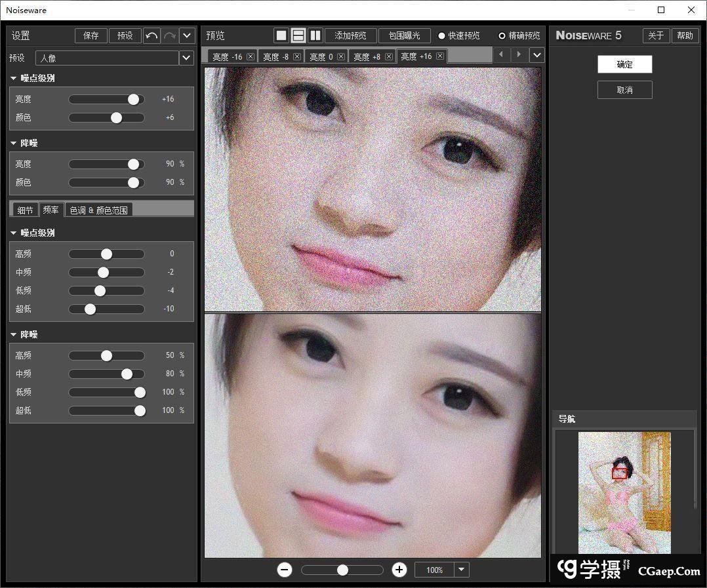Select vertical split preview layout icon
Image resolution: width=707 pixels, height=588 pixels.
coord(315,35)
